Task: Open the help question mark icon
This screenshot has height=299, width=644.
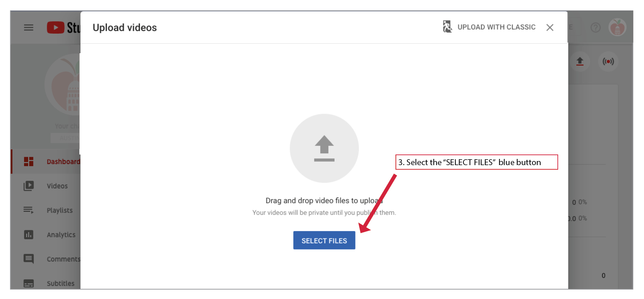Action: coord(595,27)
